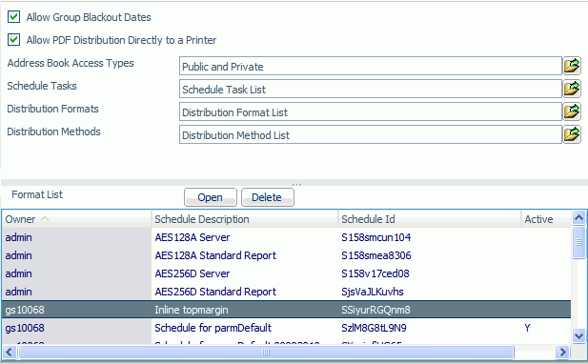
Task: Click the Public and Private field
Action: click(371, 67)
